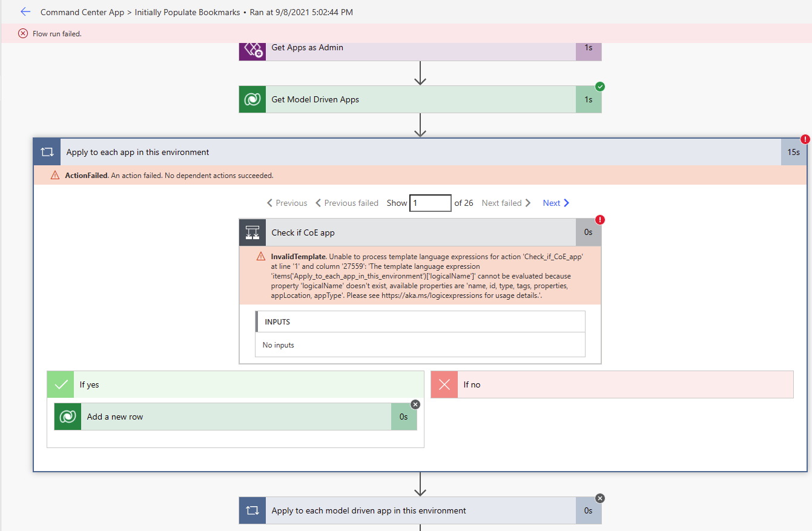
Task: Select the Initially Populate Bookmarks breadcrumb
Action: (186, 12)
